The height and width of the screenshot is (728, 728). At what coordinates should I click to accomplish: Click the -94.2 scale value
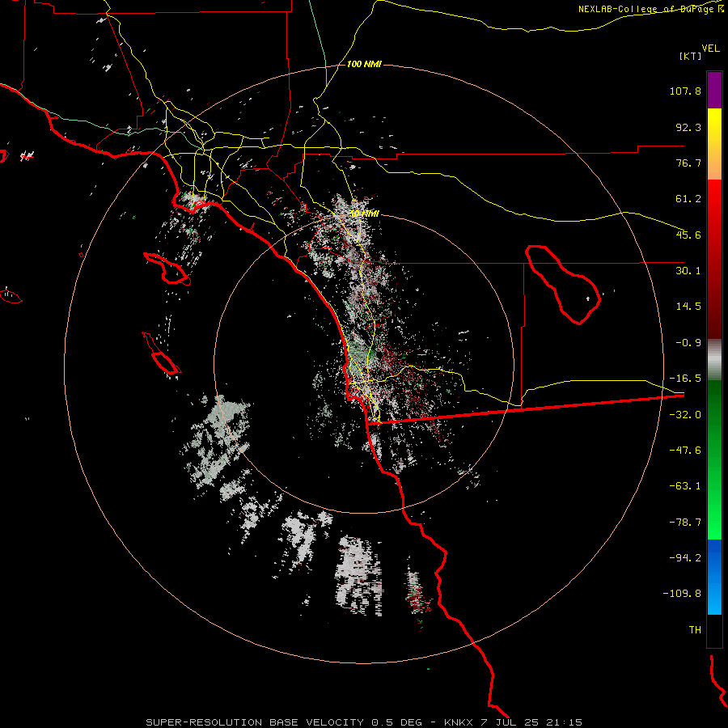click(x=685, y=557)
